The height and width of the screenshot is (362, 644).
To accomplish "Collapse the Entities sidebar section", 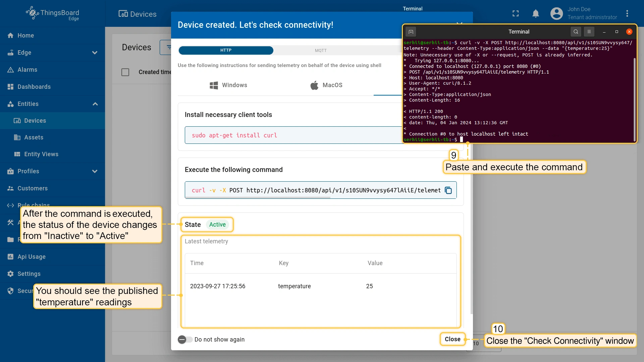I will click(95, 104).
